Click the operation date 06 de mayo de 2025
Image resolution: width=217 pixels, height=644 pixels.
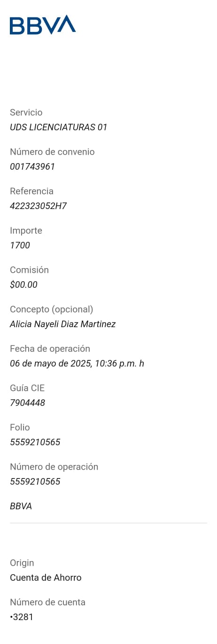tap(50, 363)
